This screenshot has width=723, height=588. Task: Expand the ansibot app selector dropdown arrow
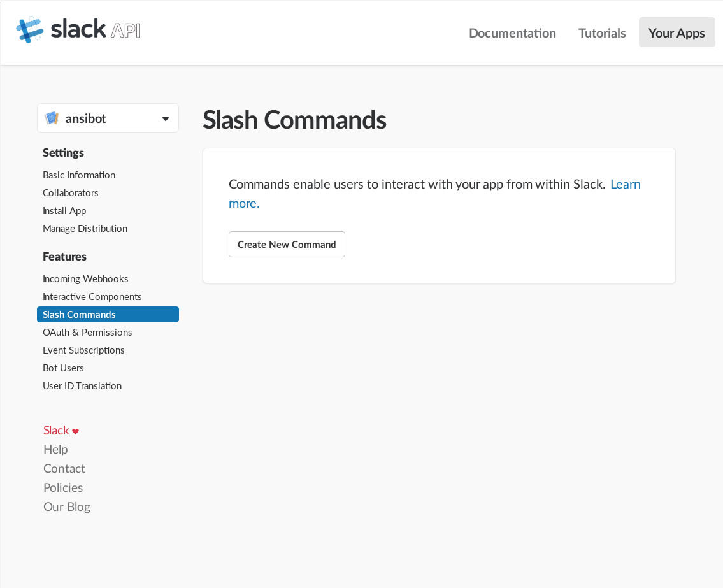[x=166, y=119]
